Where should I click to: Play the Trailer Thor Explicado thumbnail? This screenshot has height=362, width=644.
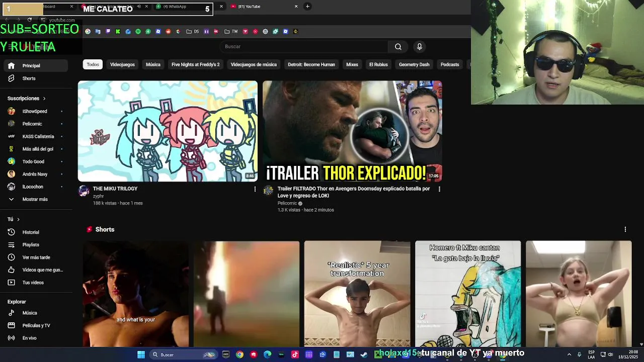(352, 131)
